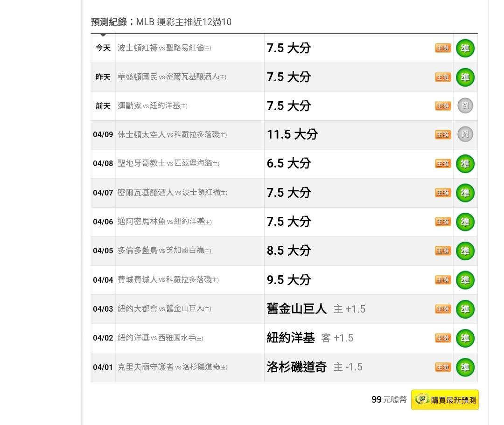Screen dimensions: 504x425
Task: Click the 昨天 date cell
Action: tap(103, 77)
